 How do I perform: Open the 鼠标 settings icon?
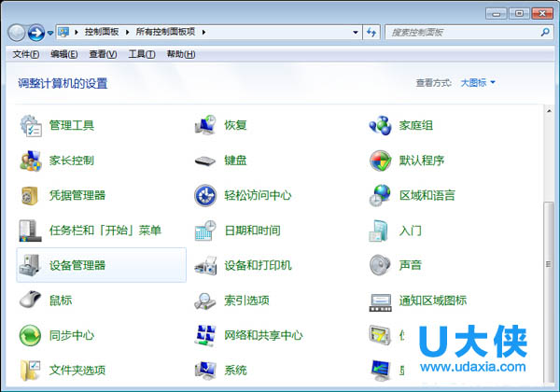click(x=32, y=301)
